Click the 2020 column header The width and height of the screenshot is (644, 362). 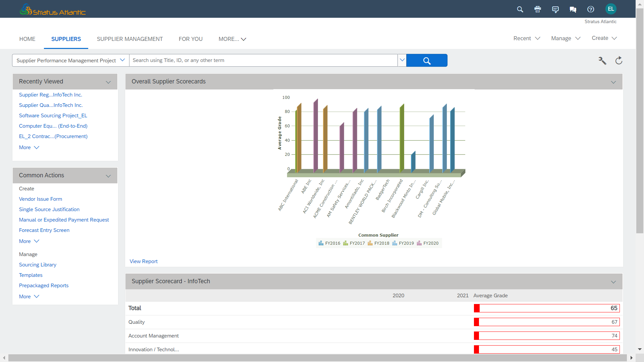[x=398, y=296]
